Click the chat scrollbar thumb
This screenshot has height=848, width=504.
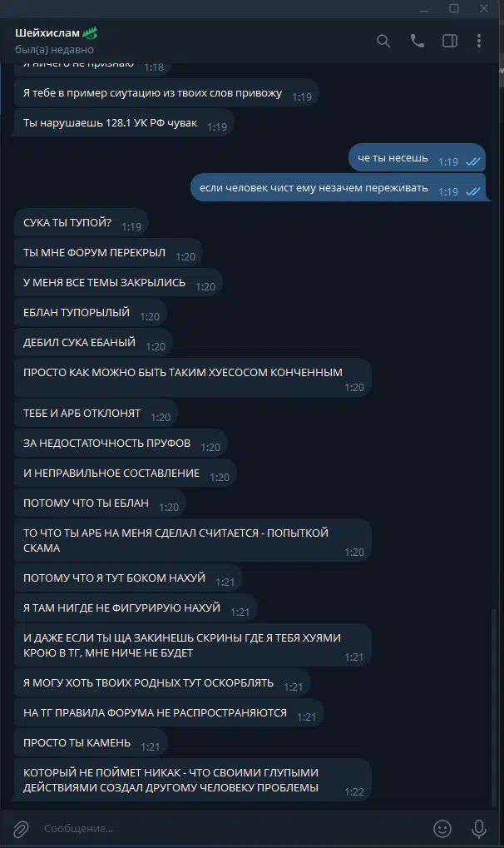pyautogui.click(x=493, y=707)
